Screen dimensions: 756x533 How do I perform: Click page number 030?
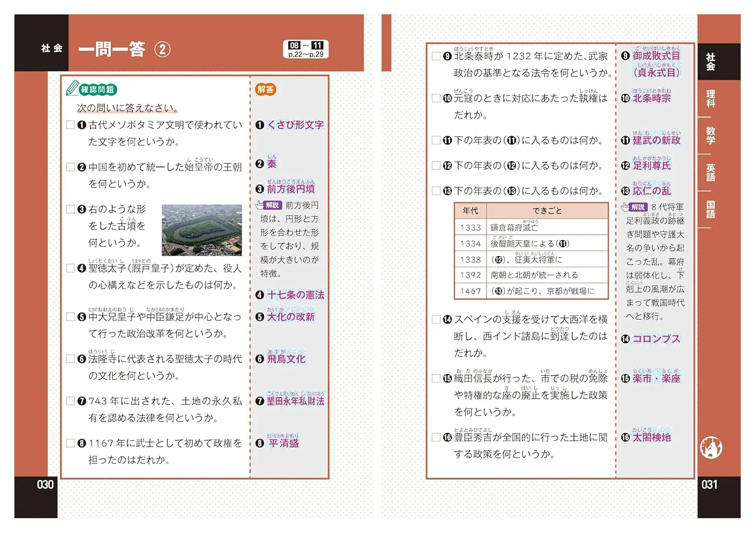pos(45,485)
